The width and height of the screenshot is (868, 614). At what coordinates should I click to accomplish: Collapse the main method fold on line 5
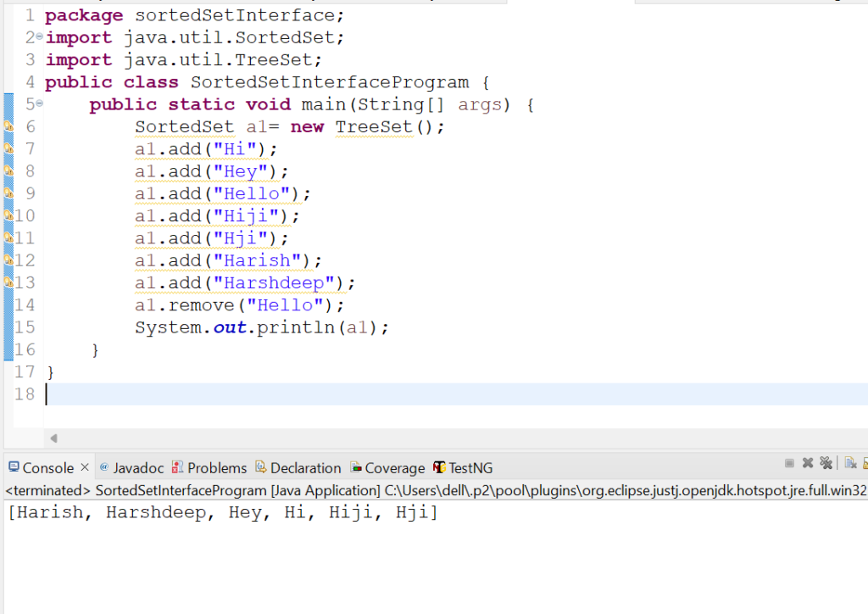click(x=39, y=103)
